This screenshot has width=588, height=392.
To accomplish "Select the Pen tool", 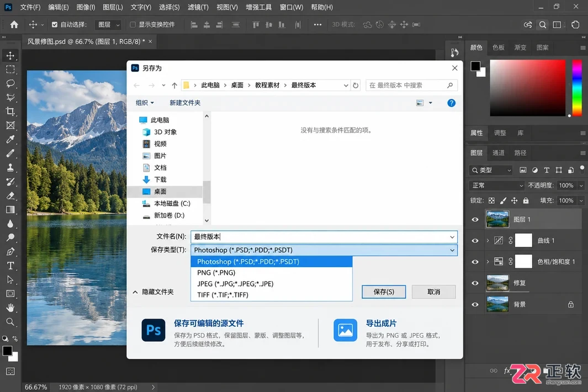I will 10,251.
